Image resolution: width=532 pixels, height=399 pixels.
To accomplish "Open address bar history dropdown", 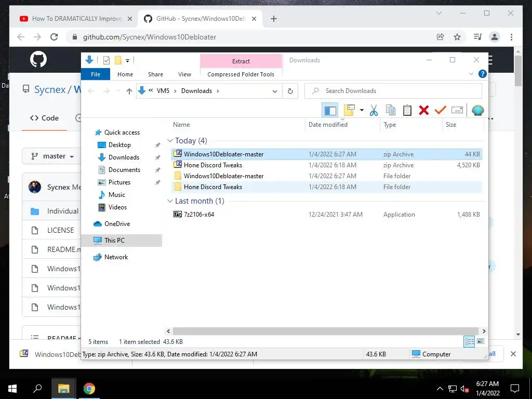I will [275, 91].
